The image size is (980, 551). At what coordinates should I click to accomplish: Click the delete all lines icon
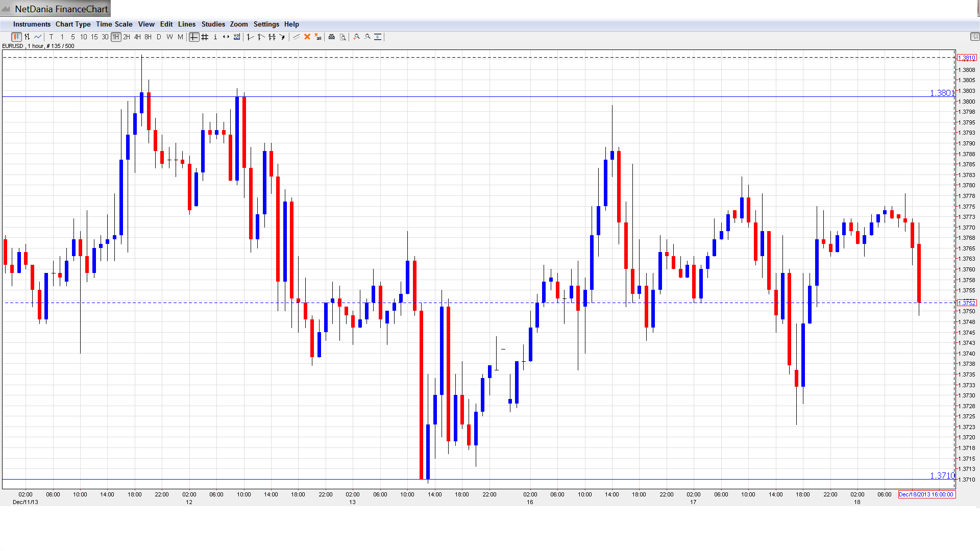(318, 37)
